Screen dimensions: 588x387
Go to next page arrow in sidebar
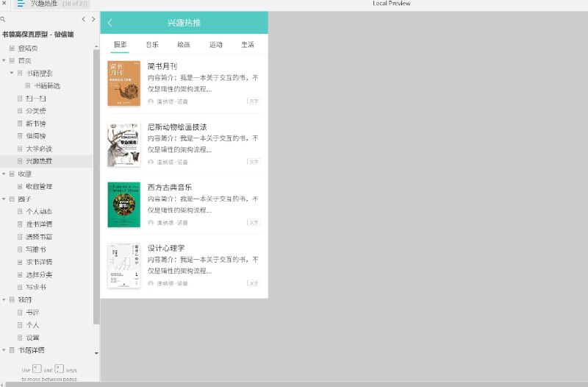[93, 19]
